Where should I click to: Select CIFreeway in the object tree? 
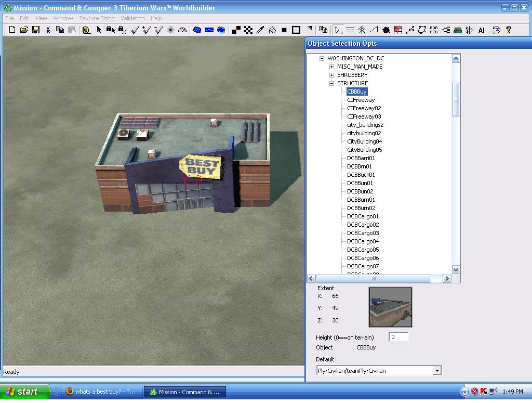point(361,100)
